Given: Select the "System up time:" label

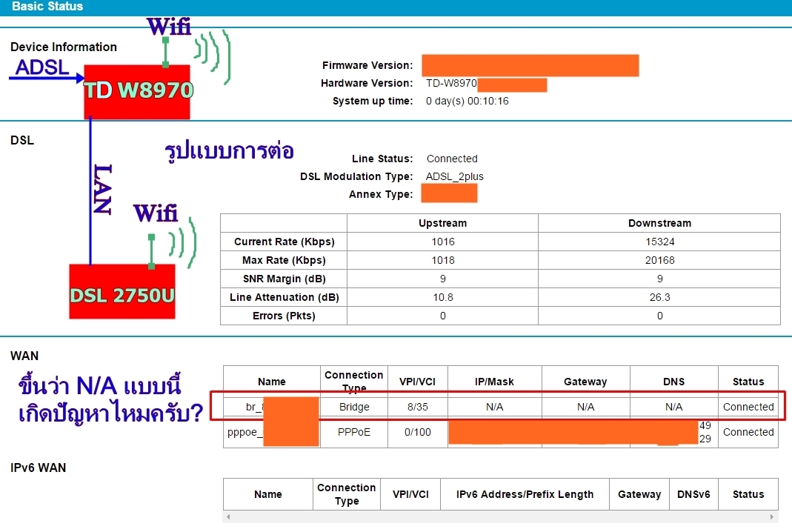Looking at the screenshot, I should tap(372, 101).
